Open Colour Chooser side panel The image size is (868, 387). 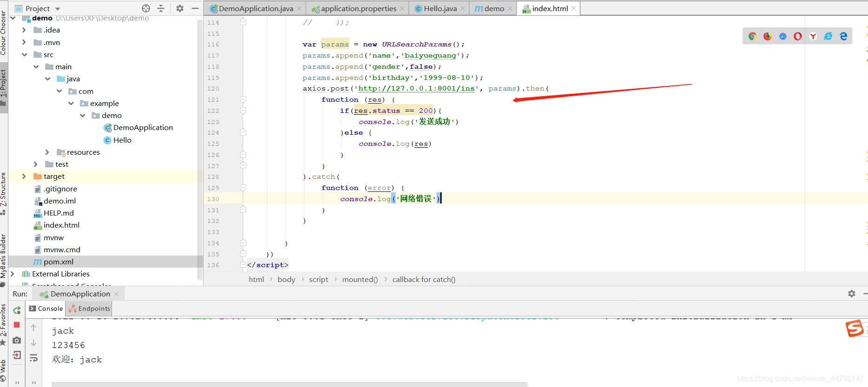[x=3, y=33]
